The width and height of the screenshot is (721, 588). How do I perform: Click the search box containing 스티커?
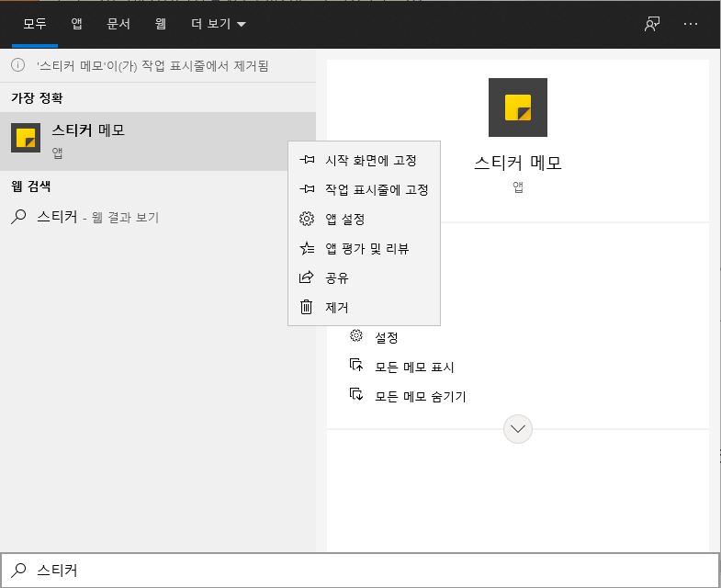pyautogui.click(x=360, y=570)
